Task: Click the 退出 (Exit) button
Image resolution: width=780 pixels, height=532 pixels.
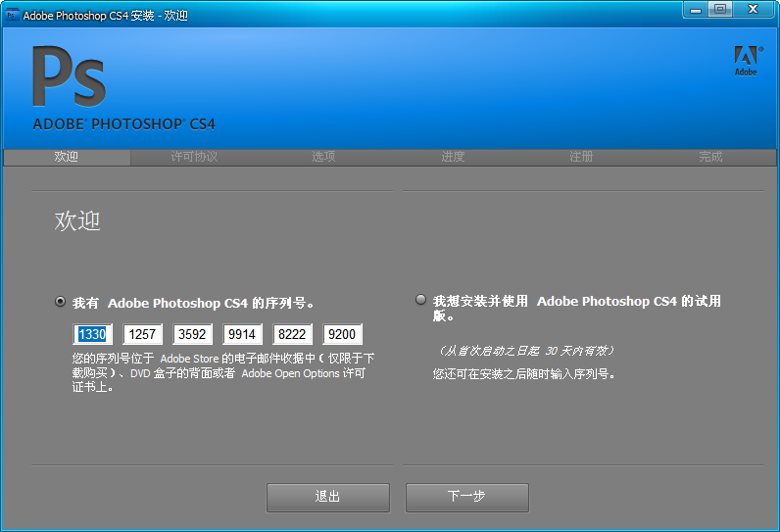Action: point(328,497)
